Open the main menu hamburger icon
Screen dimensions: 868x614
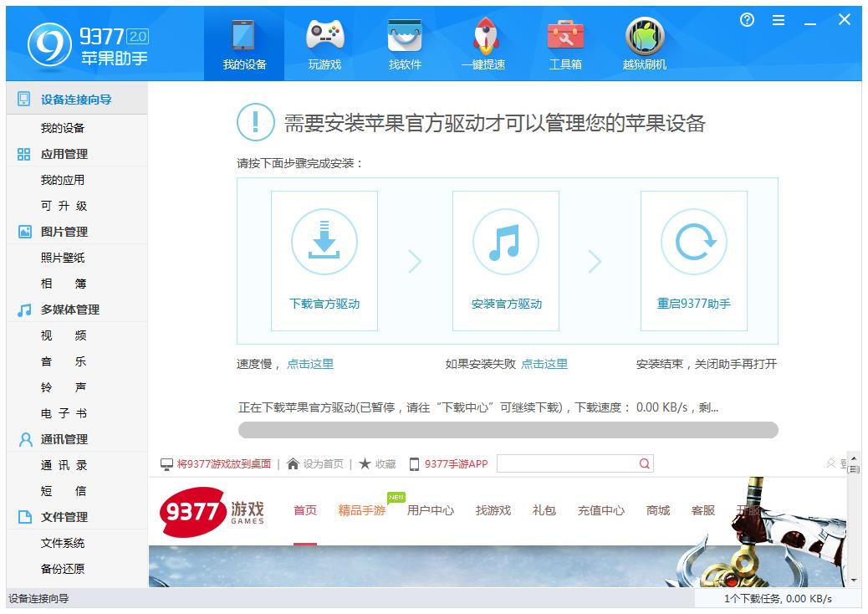click(779, 20)
